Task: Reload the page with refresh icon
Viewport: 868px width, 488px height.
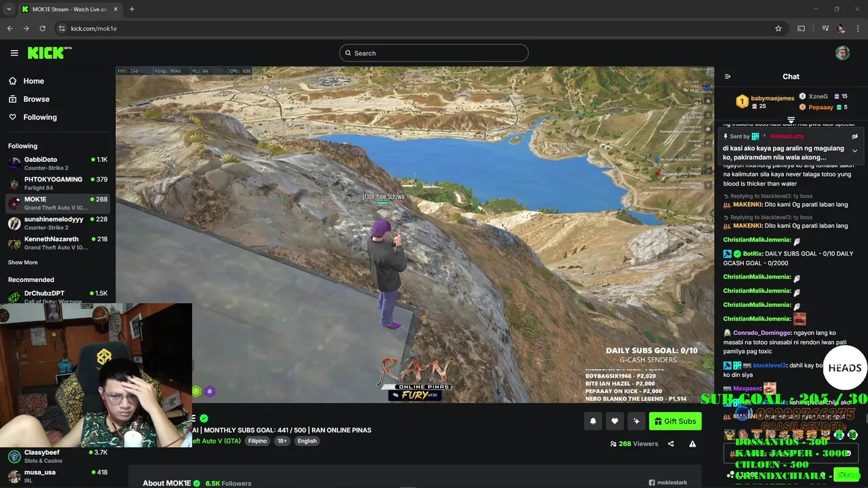Action: pos(42,28)
